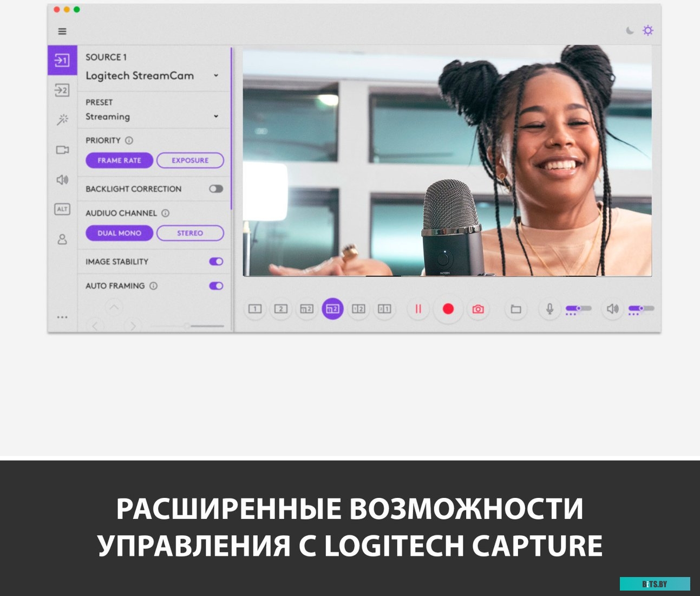The width and height of the screenshot is (700, 596).
Task: Open the ALT shortcuts sidebar icon
Action: (x=62, y=209)
